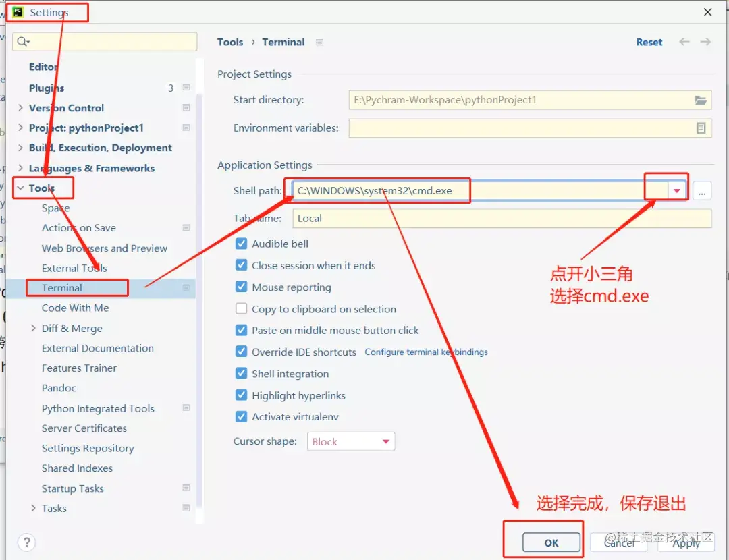Open Shared Indexes settings
Viewport: 729px width, 560px height.
[77, 468]
